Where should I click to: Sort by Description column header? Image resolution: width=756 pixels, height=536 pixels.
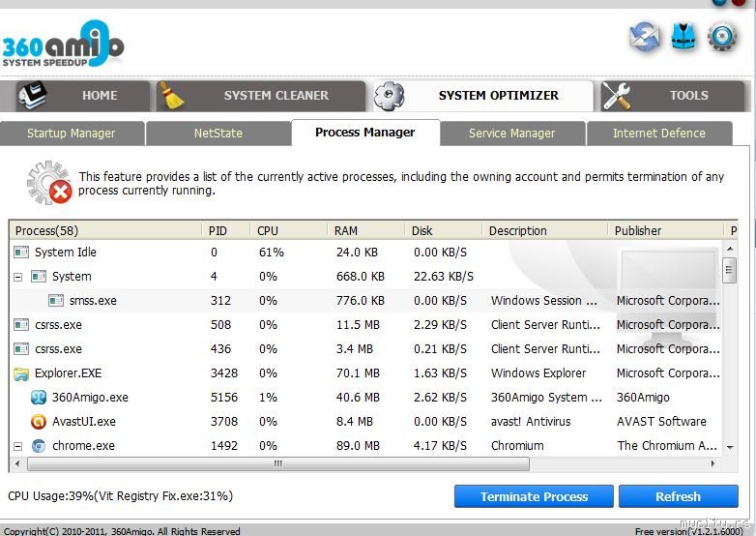(545, 230)
